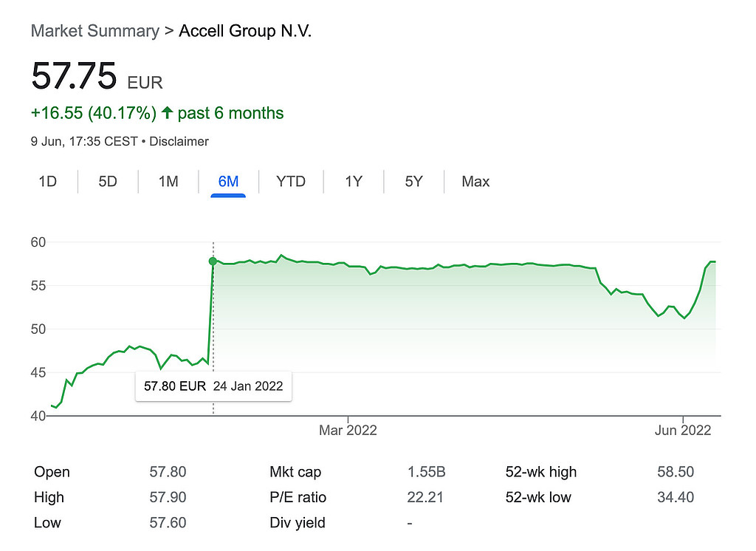756x551 pixels.
Task: Click the Mkt cap value 1.55B
Action: [426, 472]
